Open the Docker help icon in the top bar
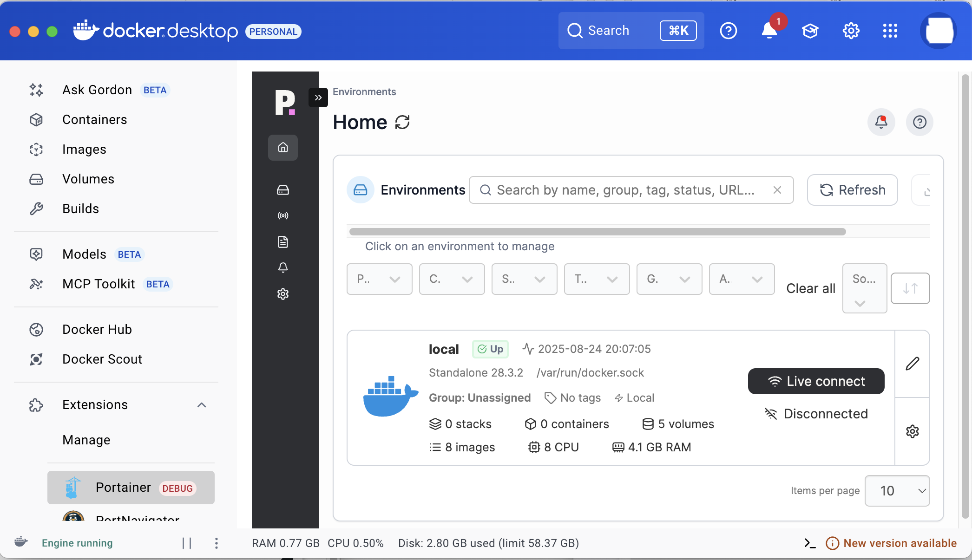This screenshot has height=560, width=972. click(729, 31)
